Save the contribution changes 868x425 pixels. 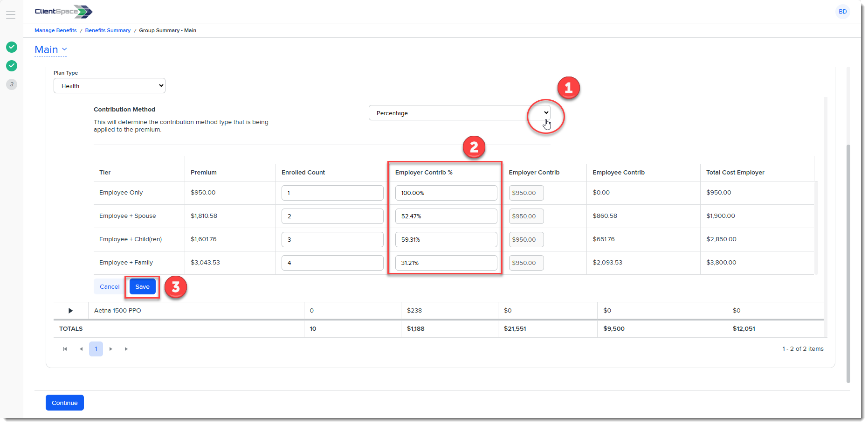[142, 287]
